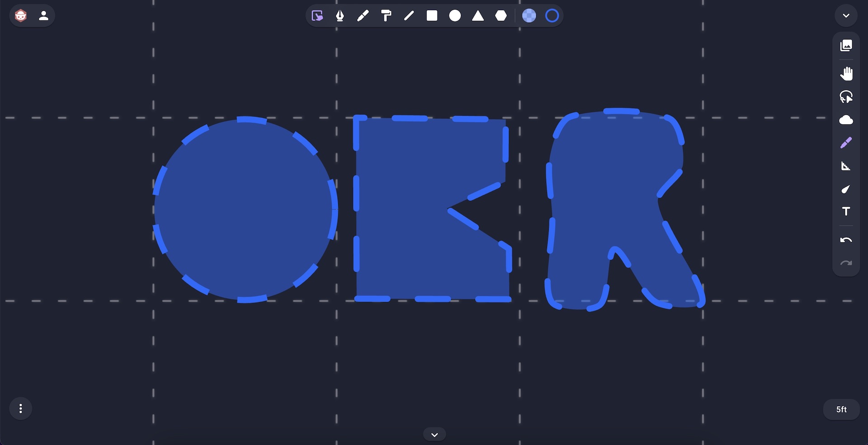Pick the hexagon shape tool
This screenshot has width=868, height=445.
point(500,16)
